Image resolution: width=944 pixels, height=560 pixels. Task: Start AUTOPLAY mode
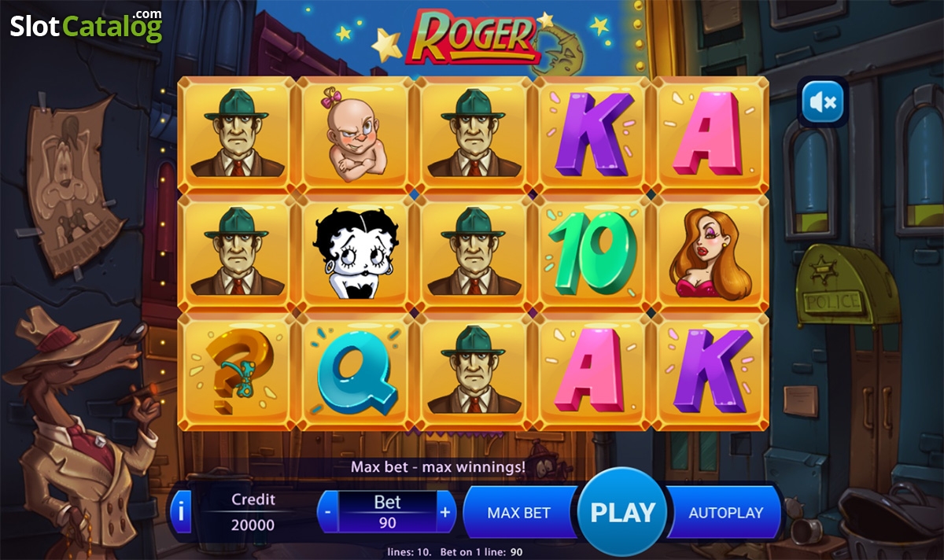coord(725,513)
